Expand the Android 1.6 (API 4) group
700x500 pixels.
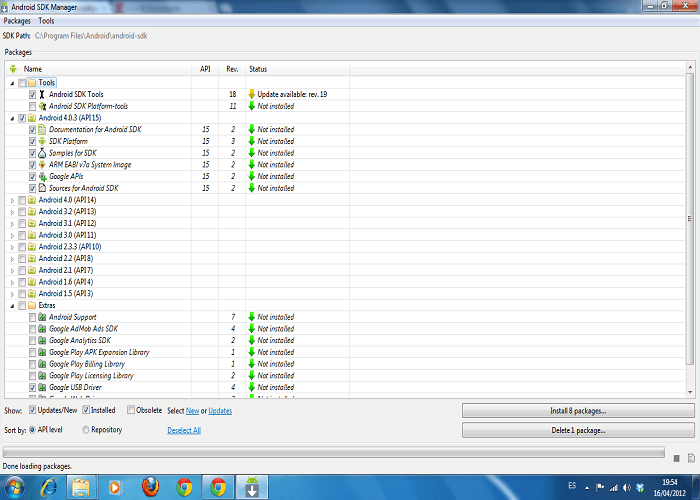(12, 282)
